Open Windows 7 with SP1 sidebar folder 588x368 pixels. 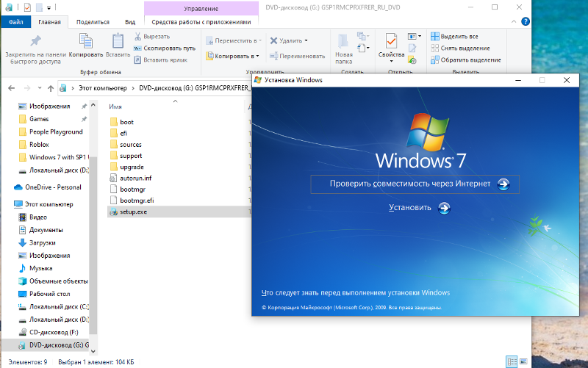[x=59, y=157]
